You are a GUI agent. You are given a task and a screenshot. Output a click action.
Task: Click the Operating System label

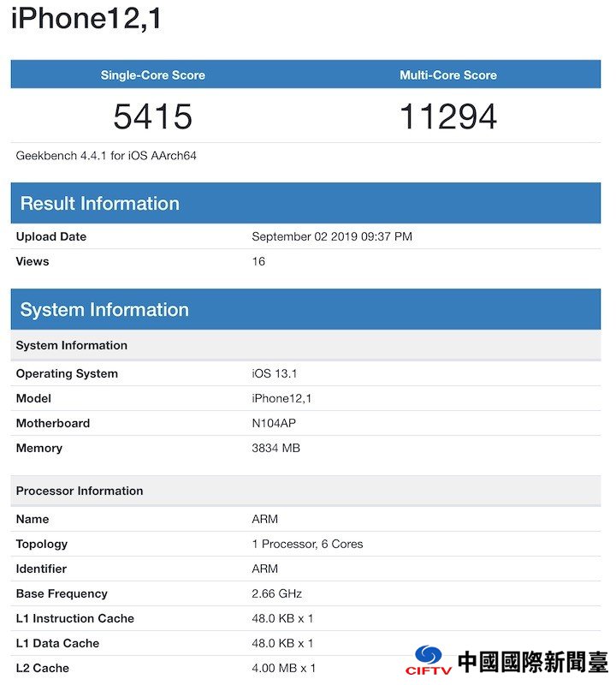[x=67, y=374]
